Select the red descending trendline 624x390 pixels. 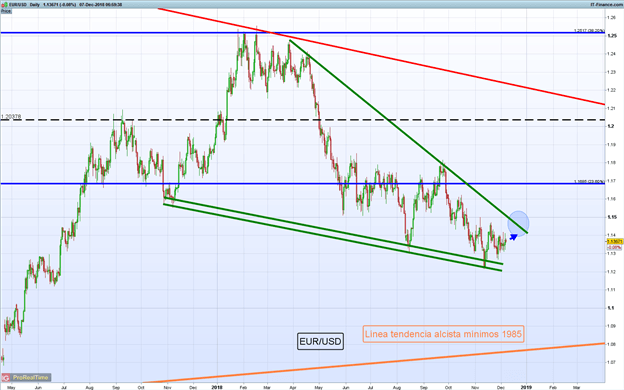(x=381, y=56)
